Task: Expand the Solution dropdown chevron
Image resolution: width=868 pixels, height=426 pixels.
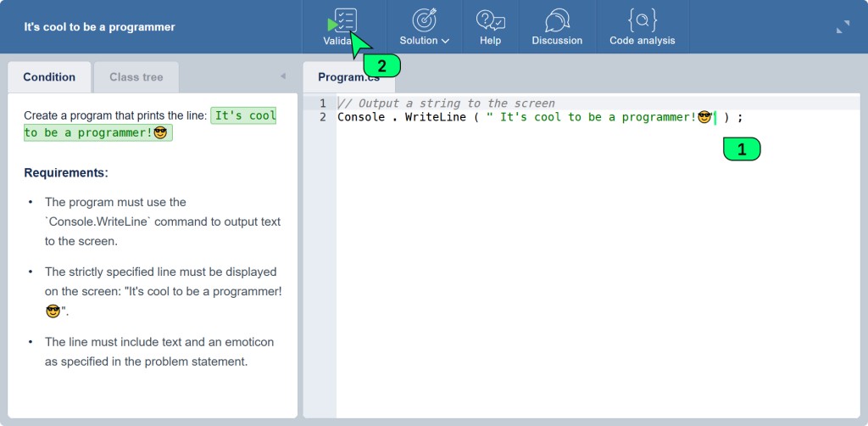Action: coord(446,41)
